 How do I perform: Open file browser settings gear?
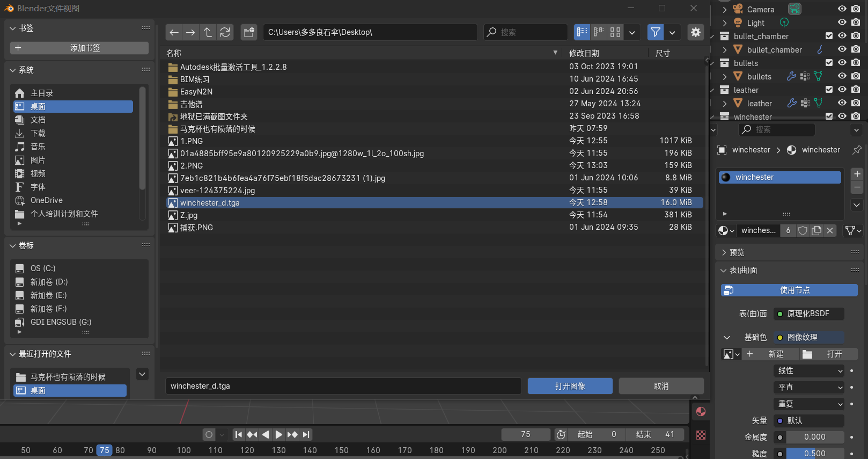click(x=696, y=32)
